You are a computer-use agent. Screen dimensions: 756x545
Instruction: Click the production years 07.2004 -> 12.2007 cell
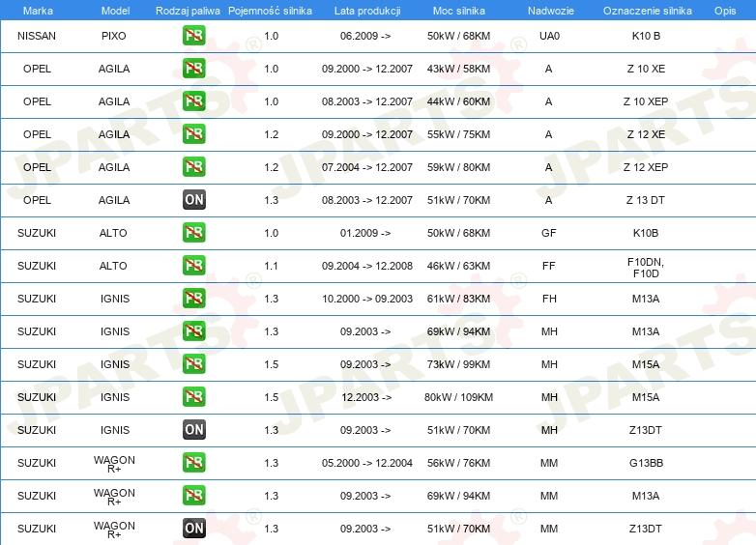367,167
